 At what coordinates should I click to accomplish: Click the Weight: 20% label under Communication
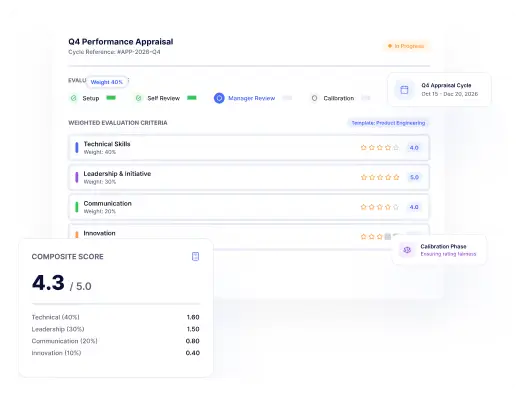pyautogui.click(x=100, y=212)
